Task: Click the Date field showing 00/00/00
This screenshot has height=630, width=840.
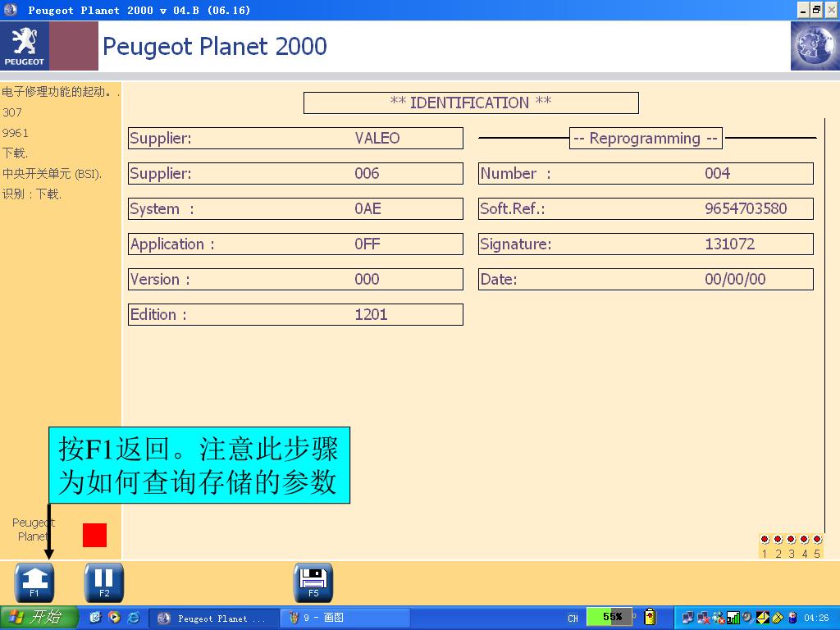Action: click(x=646, y=279)
